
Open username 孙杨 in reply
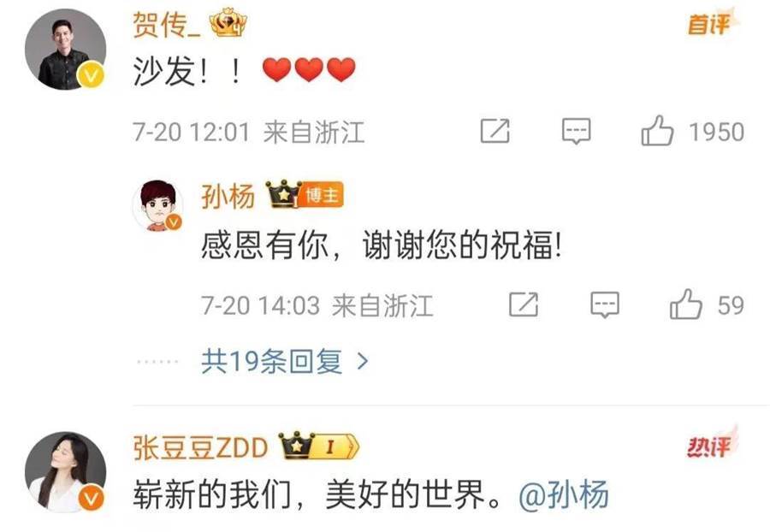point(228,197)
